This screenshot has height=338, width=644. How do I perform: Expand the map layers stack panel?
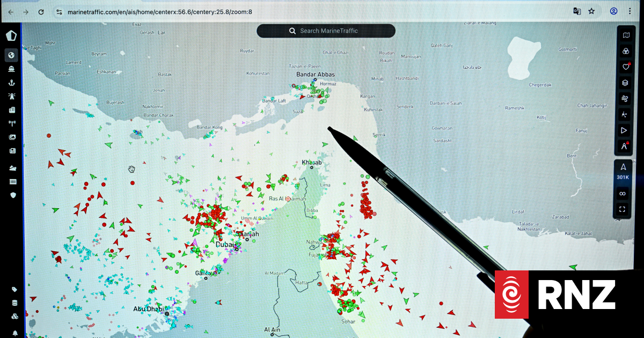click(x=625, y=83)
